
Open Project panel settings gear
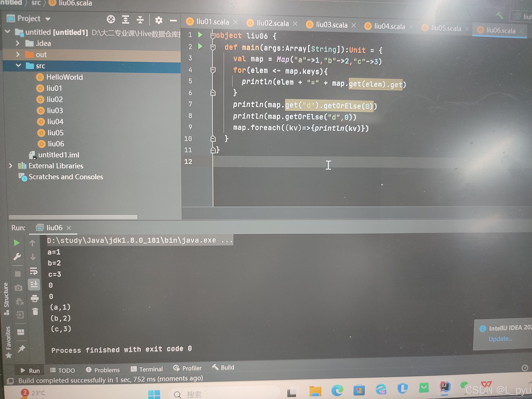(159, 20)
